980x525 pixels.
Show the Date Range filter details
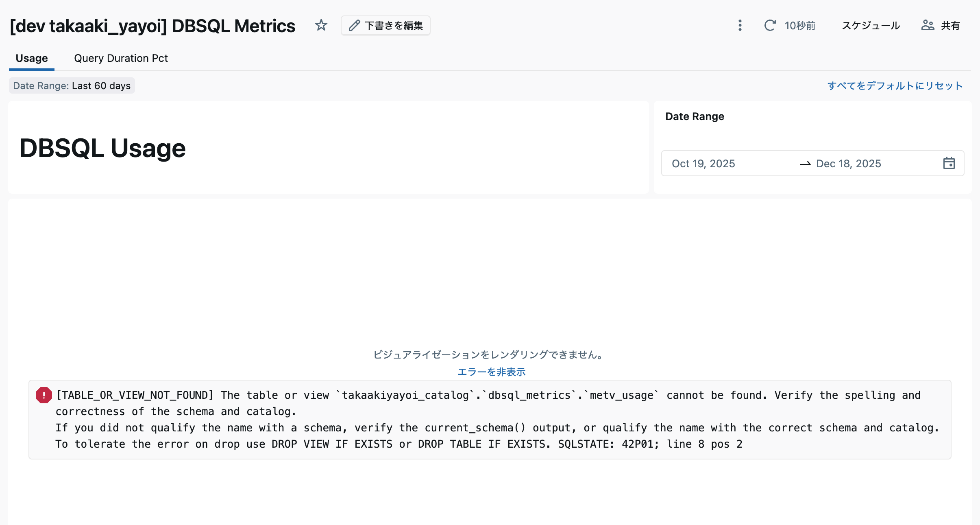[694, 116]
